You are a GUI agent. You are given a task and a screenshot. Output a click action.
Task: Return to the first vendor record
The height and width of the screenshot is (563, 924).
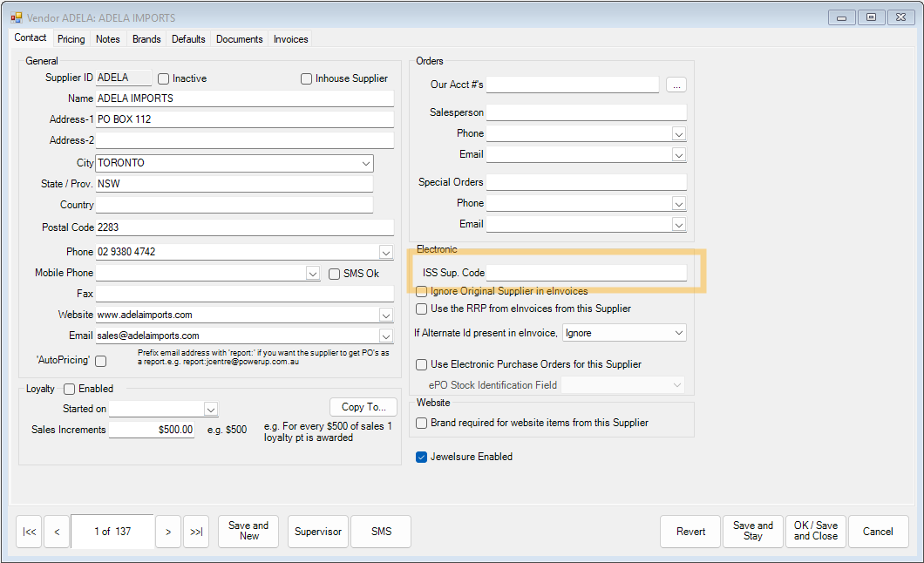click(x=29, y=532)
